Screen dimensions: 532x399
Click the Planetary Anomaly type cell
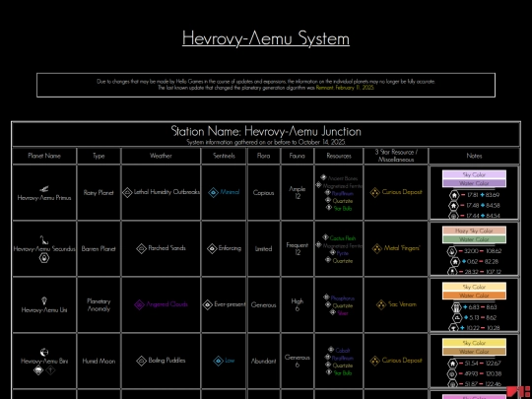pyautogui.click(x=99, y=305)
